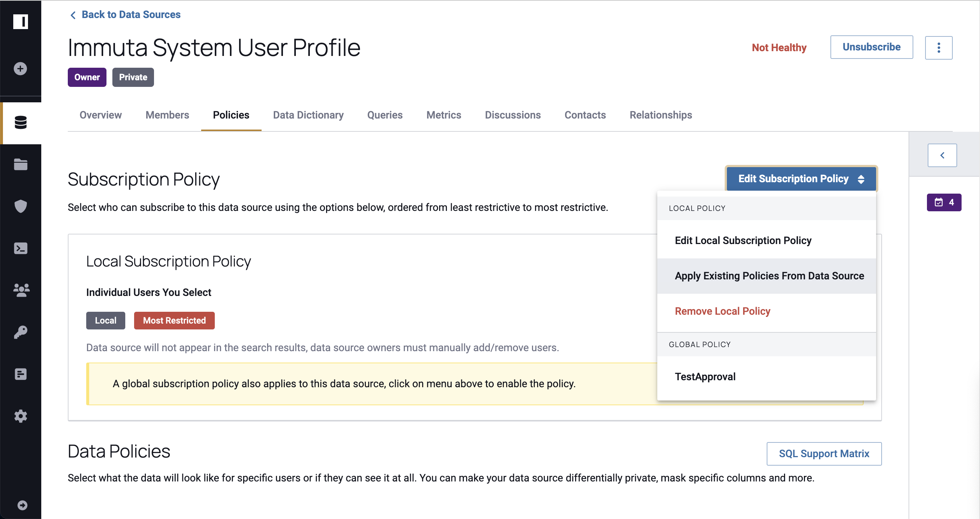This screenshot has height=519, width=980.
Task: Open the App Settings gear icon
Action: [x=21, y=416]
